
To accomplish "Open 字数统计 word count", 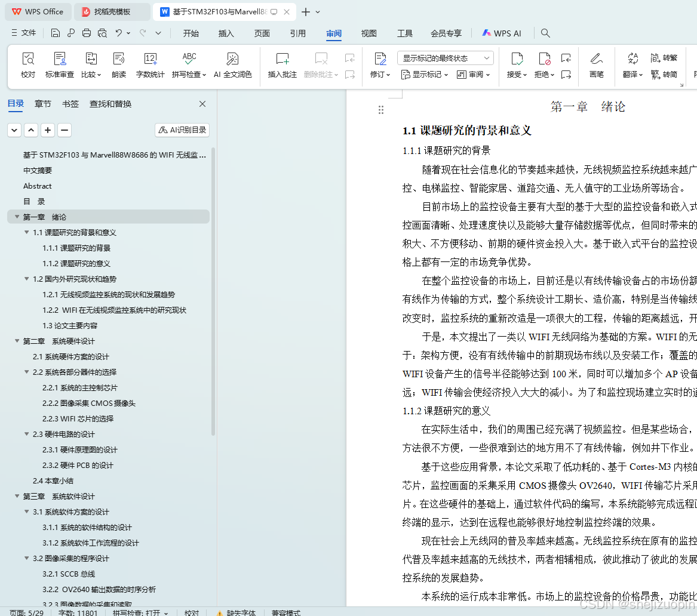I will pyautogui.click(x=151, y=65).
